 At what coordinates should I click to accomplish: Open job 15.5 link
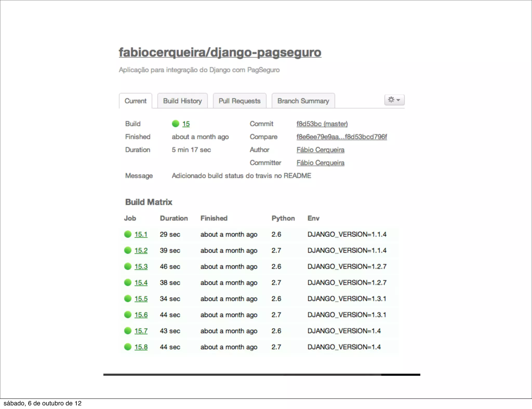[x=141, y=299]
